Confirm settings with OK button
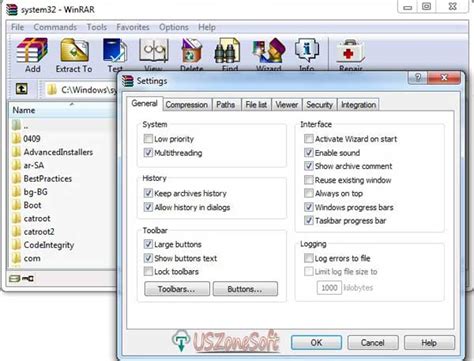Viewport: 474px width, 361px height. point(316,343)
